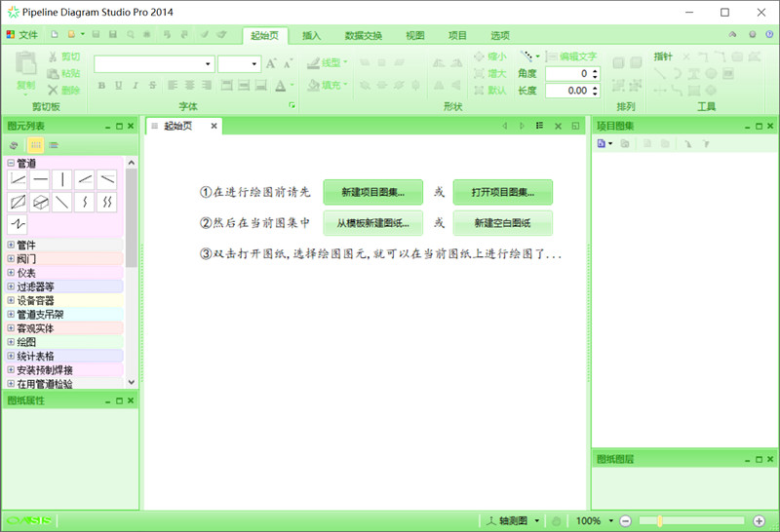Click the 打开项目图集... button
This screenshot has width=780, height=532.
(503, 192)
